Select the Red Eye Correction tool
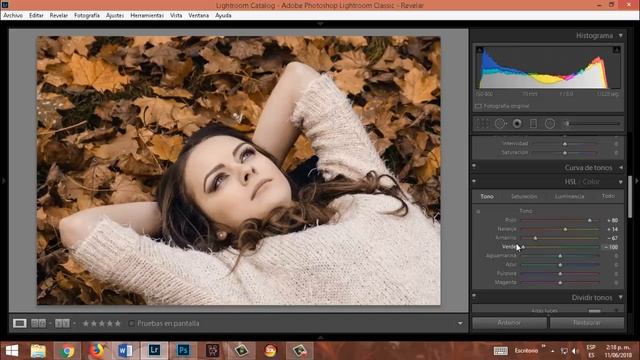 click(517, 123)
